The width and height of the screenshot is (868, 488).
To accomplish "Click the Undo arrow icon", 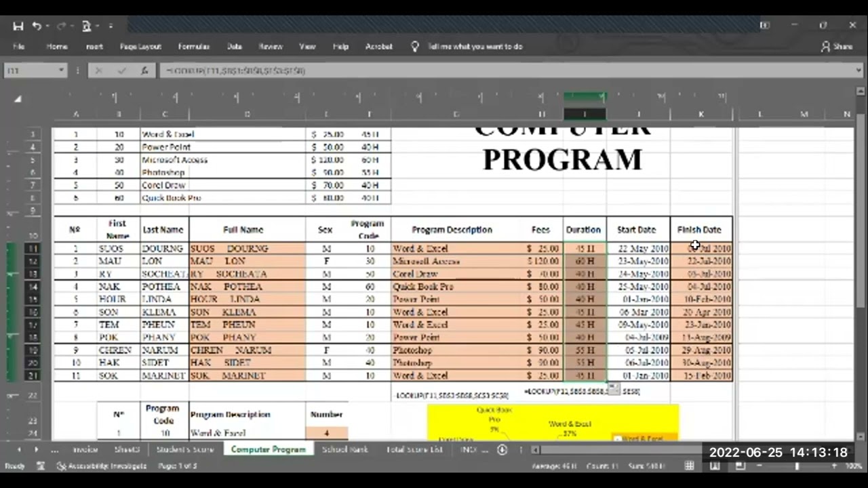I will click(37, 26).
